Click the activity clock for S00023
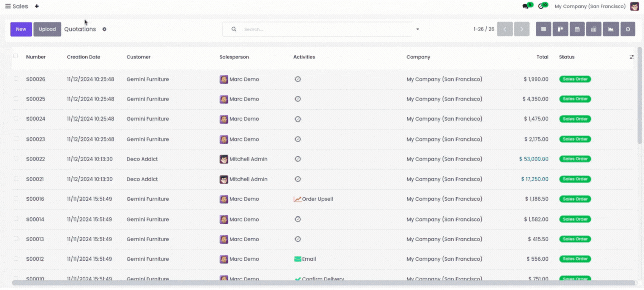This screenshot has width=644, height=290. coord(298,139)
